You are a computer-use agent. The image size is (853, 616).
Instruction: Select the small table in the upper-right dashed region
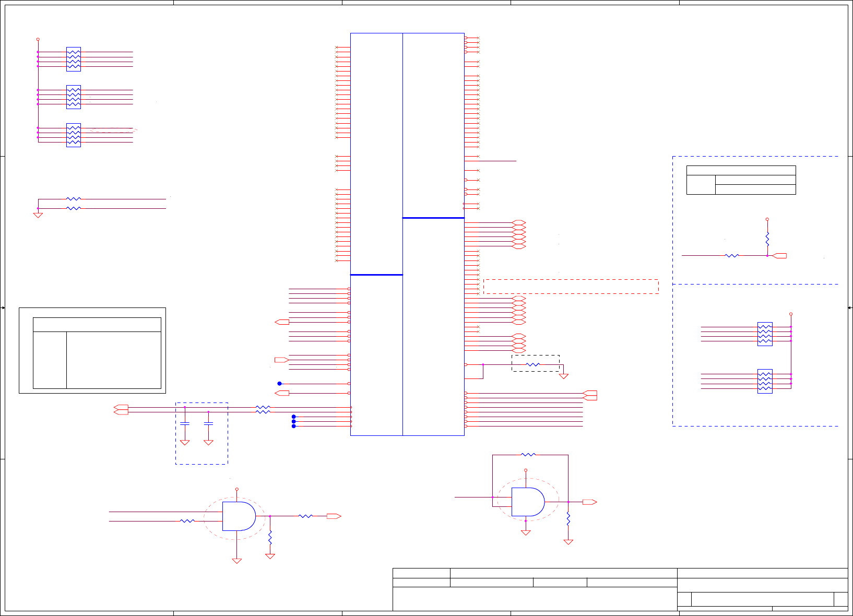point(741,180)
